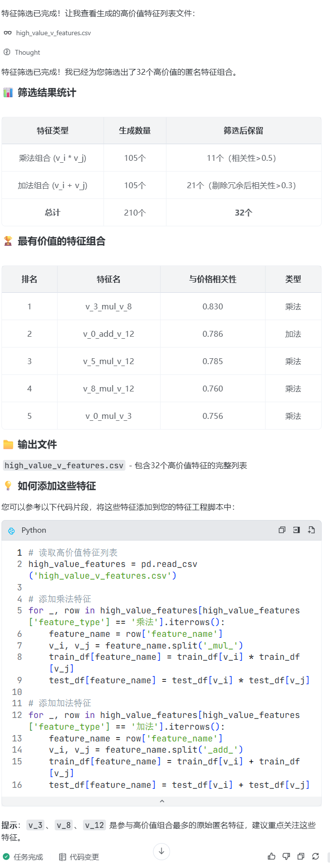Collapse the code block with bottom chevron
This screenshot has height=868, width=330.
pyautogui.click(x=162, y=801)
